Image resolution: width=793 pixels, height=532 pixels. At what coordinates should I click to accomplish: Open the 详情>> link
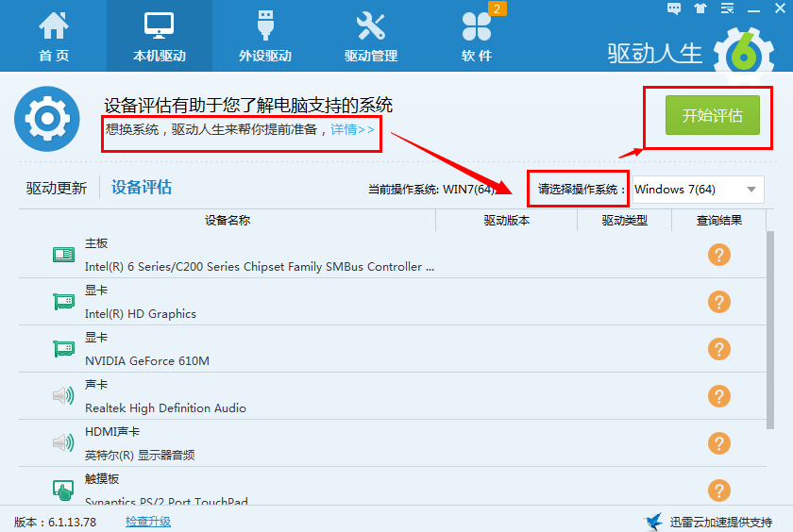(x=352, y=129)
